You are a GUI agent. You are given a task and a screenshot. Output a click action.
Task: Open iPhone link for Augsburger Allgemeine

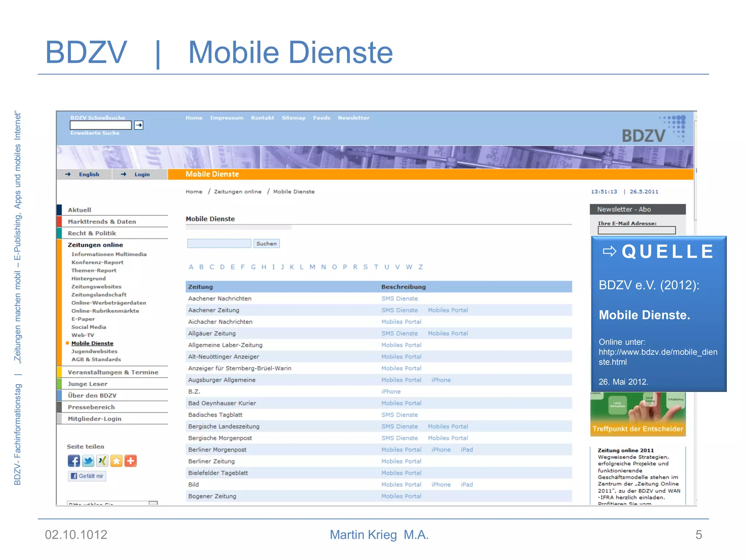(441, 380)
